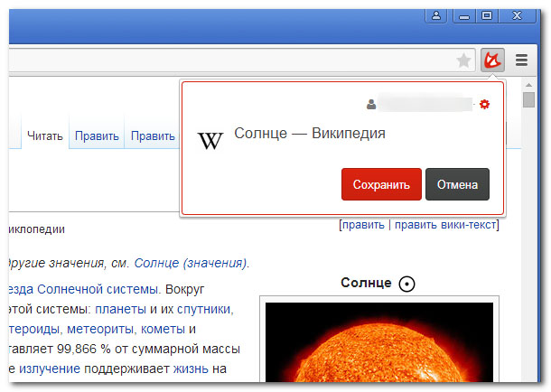The image size is (551, 392).
Task: Open the Солнце (значения) link
Action: pos(190,263)
